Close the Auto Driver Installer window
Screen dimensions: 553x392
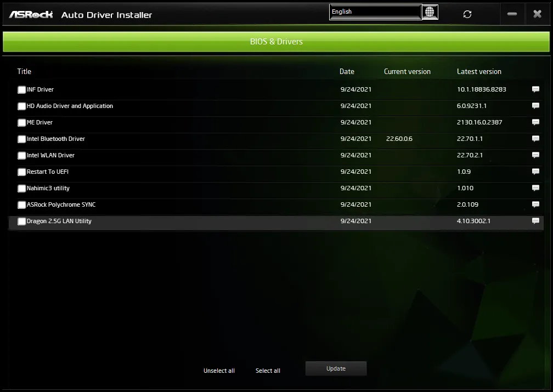pos(537,14)
